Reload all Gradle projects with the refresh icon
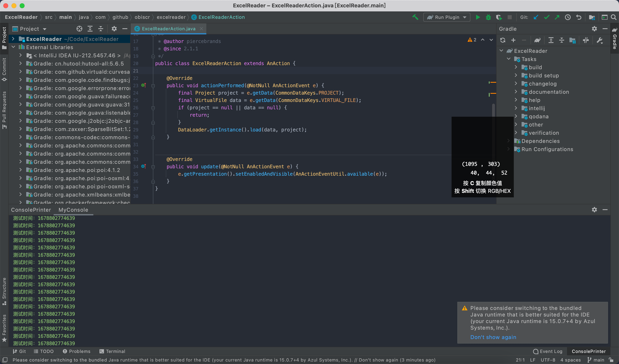Image resolution: width=619 pixels, height=364 pixels. tap(503, 40)
